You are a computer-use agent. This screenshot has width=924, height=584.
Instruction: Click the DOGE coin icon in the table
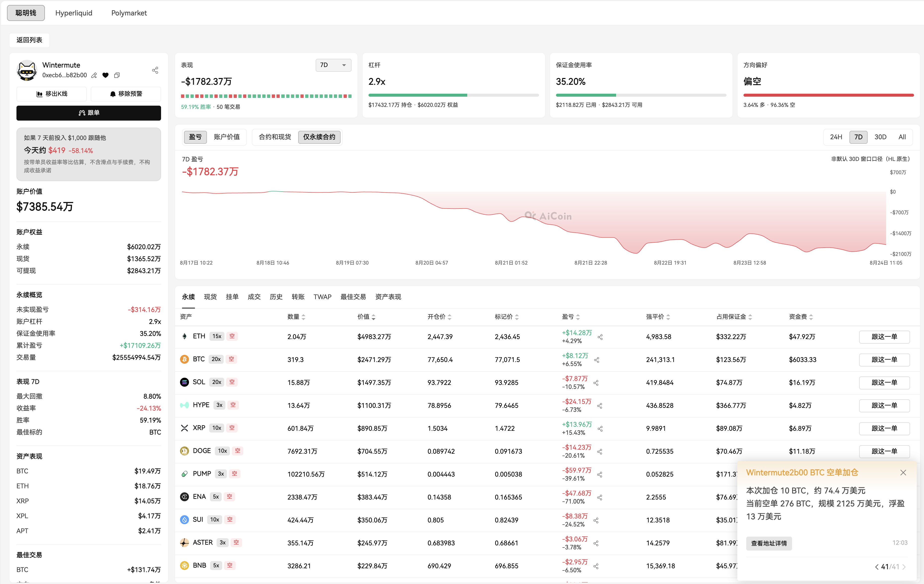point(185,451)
